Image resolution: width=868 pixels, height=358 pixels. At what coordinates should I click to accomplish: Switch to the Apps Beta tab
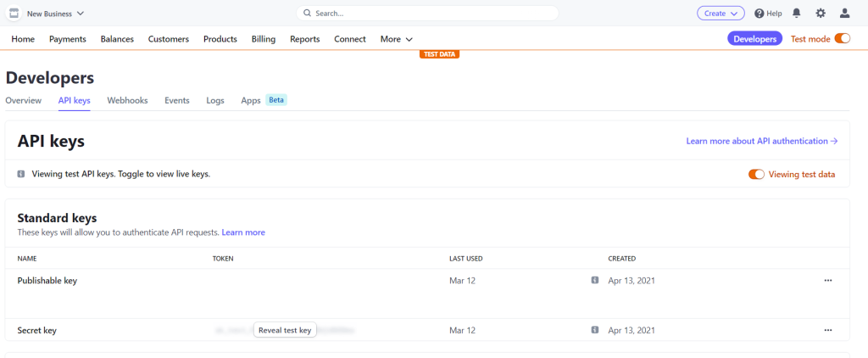pos(264,100)
